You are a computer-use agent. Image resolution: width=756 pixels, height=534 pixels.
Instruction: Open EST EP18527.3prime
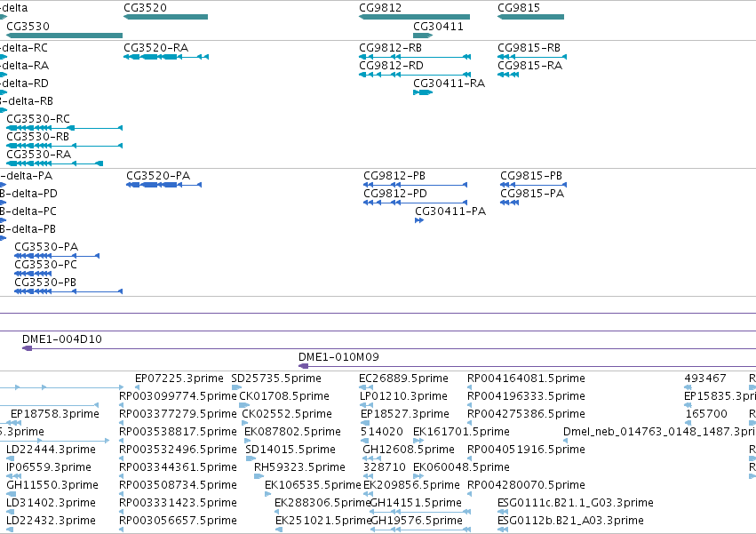[405, 414]
